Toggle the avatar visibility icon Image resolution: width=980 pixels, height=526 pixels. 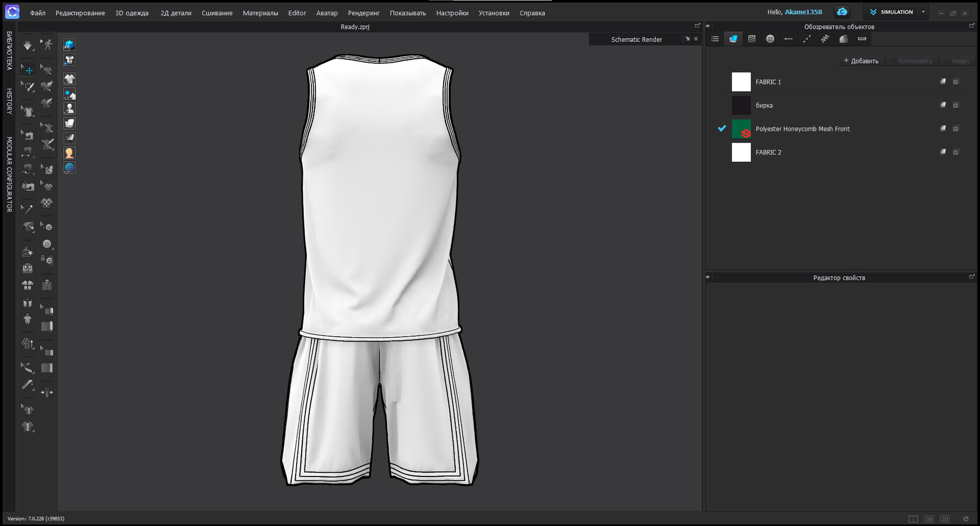[x=69, y=108]
